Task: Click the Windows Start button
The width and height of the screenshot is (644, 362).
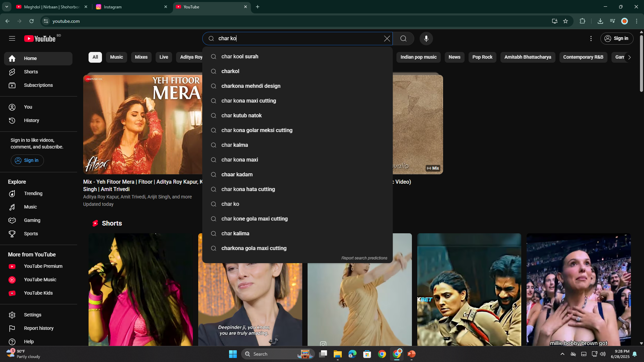Action: 233,354
